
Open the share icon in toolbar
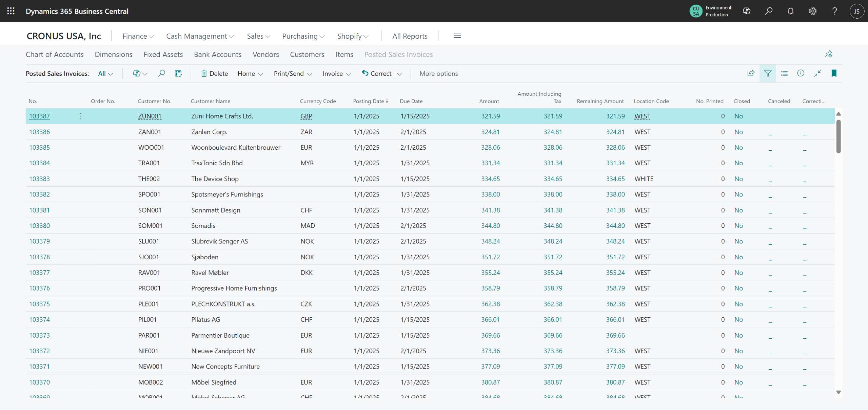coord(751,73)
